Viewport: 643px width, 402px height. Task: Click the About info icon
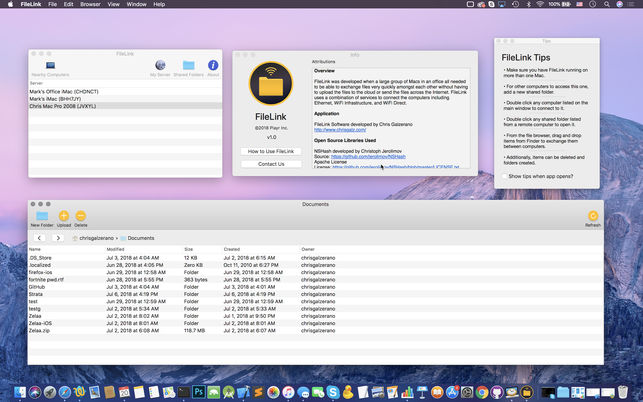[x=212, y=67]
